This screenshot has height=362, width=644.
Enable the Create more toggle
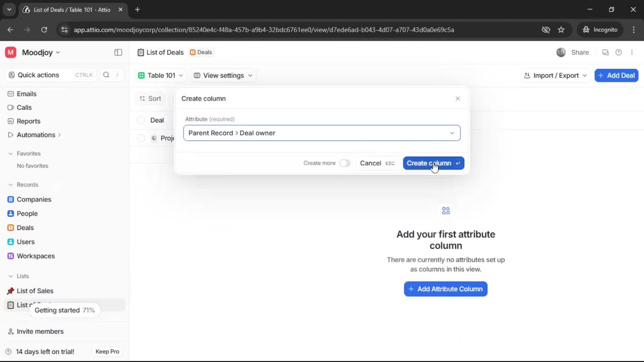point(345,163)
